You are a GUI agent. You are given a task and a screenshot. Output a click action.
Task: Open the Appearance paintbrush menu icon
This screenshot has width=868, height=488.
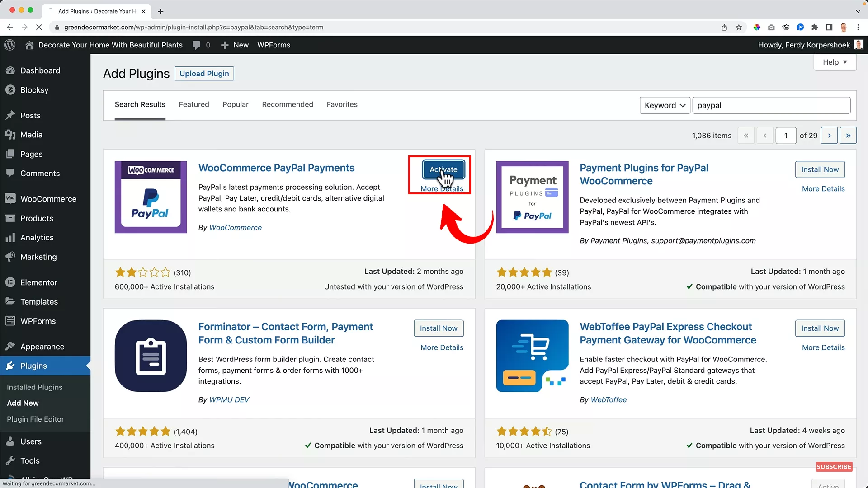coord(10,347)
